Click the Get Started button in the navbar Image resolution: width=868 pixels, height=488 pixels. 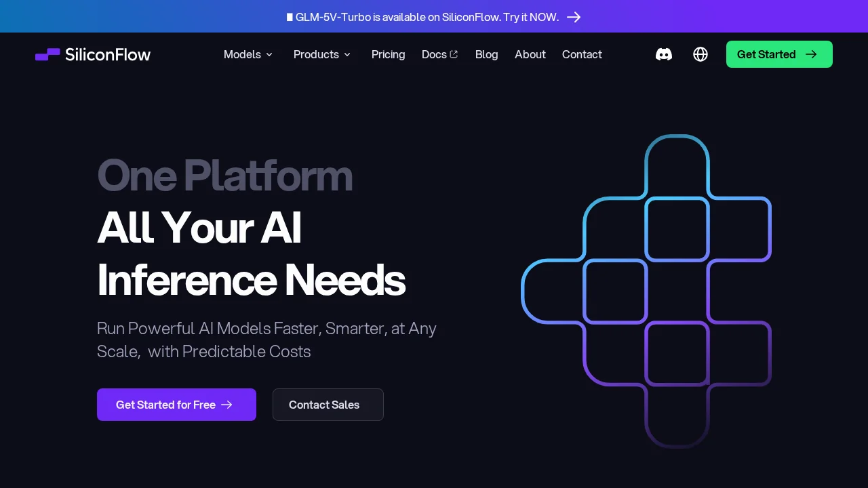pyautogui.click(x=779, y=54)
